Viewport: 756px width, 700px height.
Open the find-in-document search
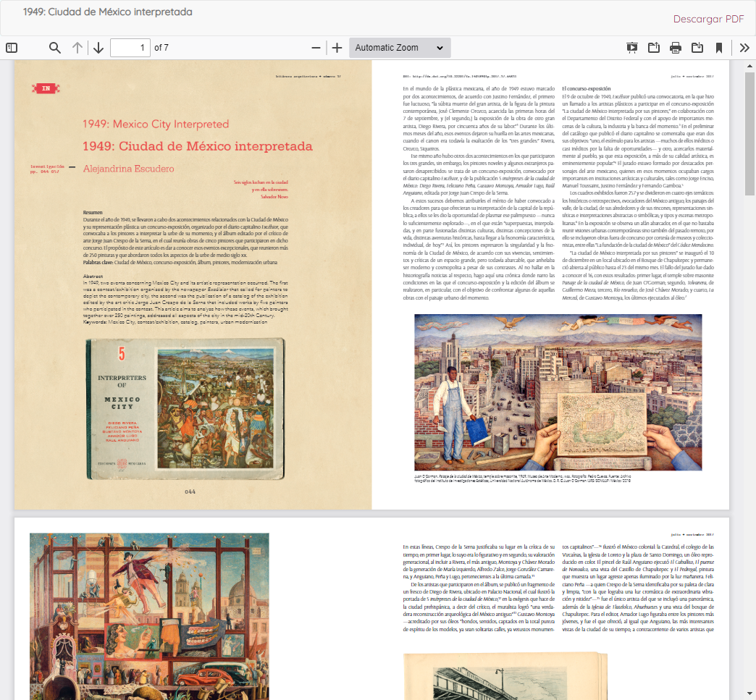(x=55, y=48)
